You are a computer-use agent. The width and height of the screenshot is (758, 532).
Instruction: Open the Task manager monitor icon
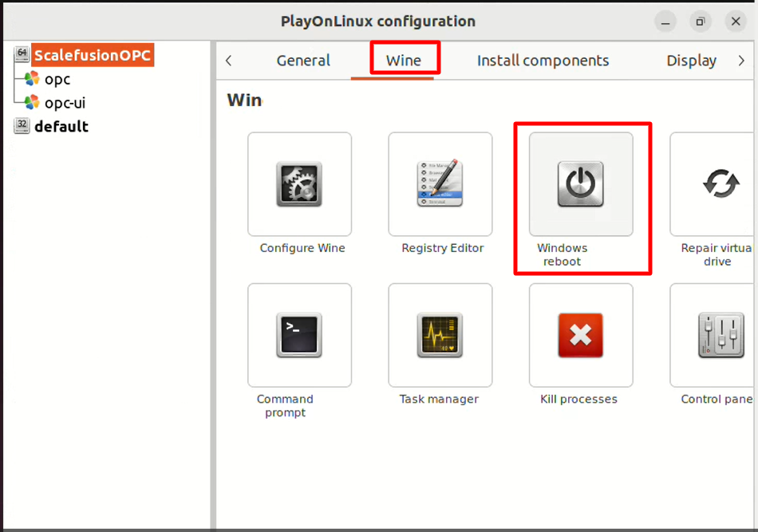point(440,335)
